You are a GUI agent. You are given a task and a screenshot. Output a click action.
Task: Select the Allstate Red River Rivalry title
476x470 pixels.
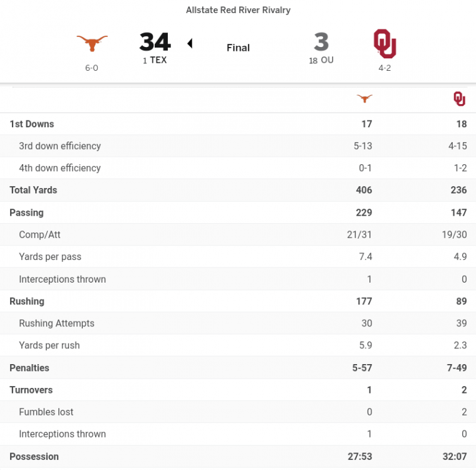[238, 10]
